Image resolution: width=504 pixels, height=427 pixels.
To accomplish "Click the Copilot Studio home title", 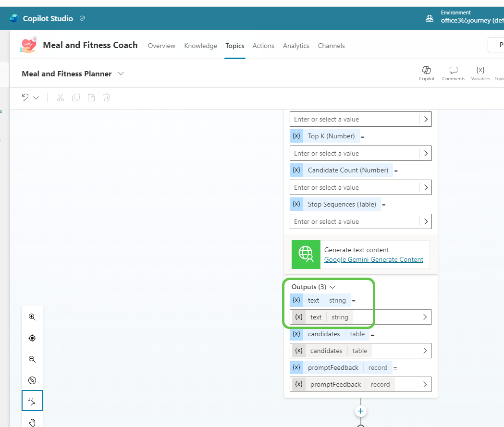I will [48, 18].
